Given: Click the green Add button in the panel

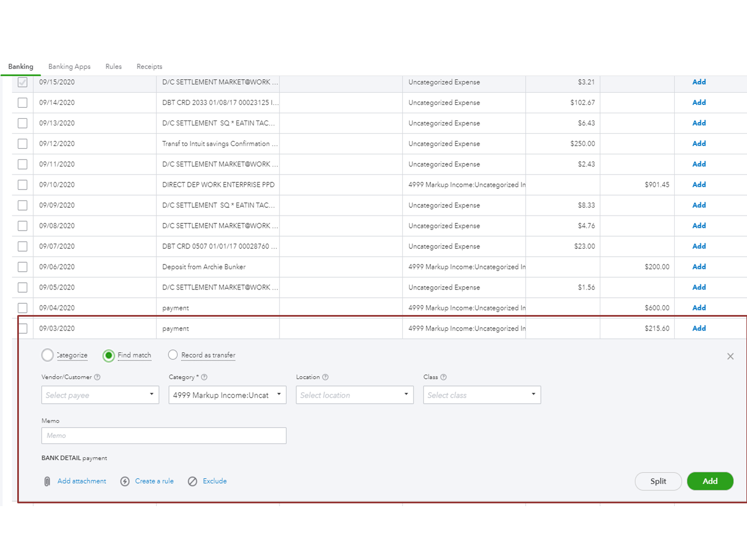Looking at the screenshot, I should tap(710, 481).
